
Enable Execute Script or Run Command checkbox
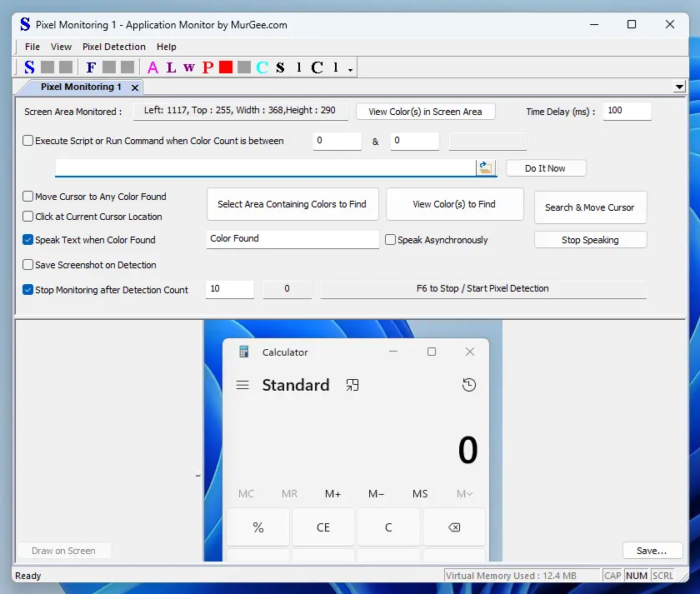point(27,141)
